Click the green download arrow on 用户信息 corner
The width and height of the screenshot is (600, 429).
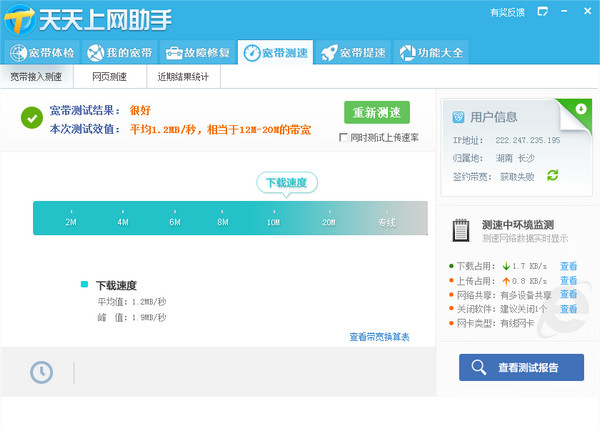point(581,108)
